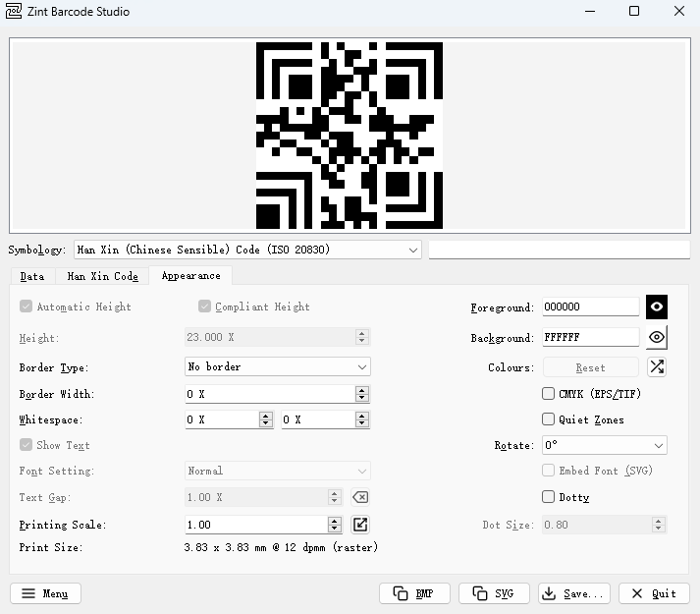Copy barcode to clipboard as SVG

(x=493, y=593)
